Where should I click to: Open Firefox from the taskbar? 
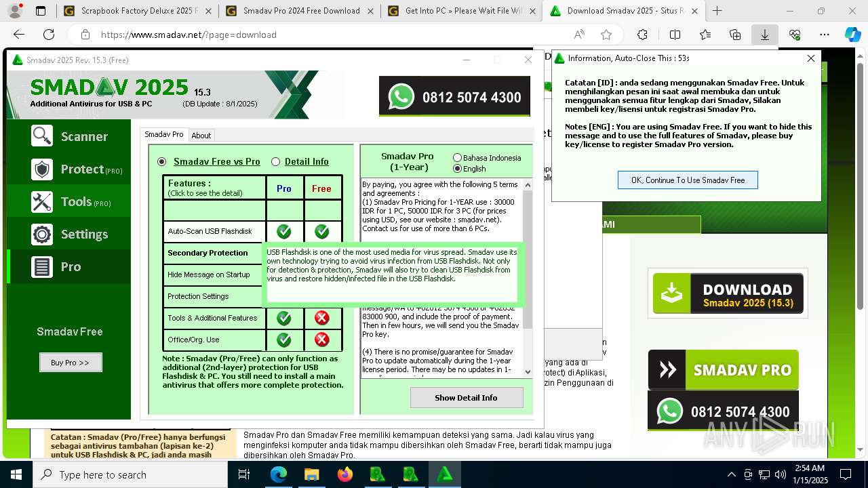click(x=345, y=474)
